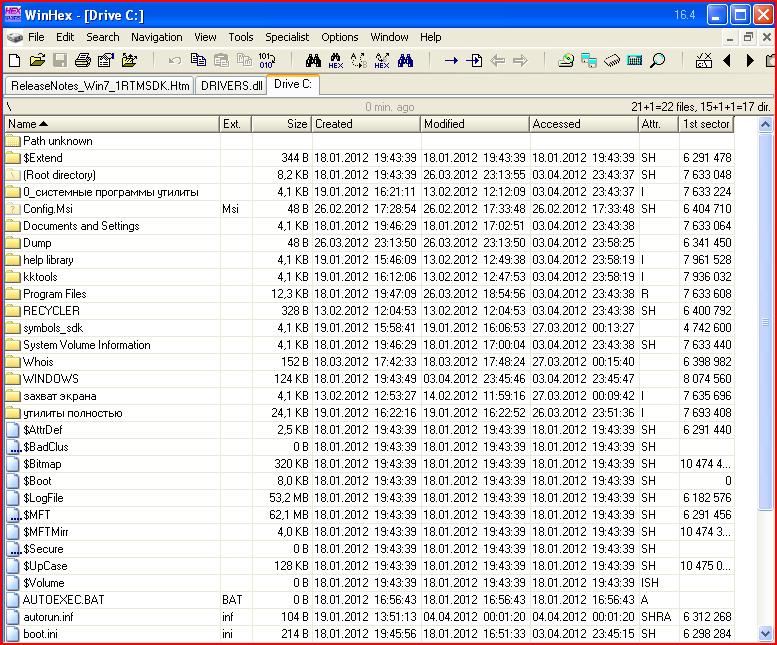Click the Undo arrow icon
The image size is (777, 645).
pos(174,61)
